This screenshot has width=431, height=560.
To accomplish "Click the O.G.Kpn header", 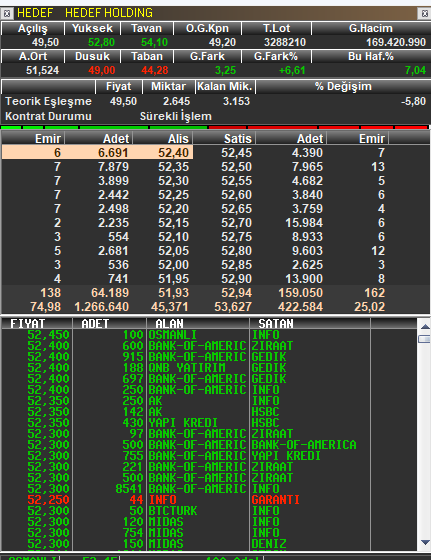I will click(x=207, y=28).
